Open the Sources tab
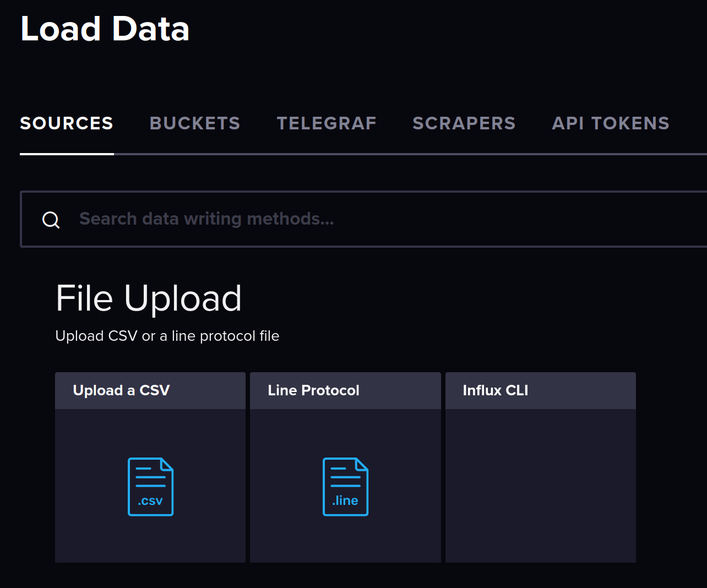Image resolution: width=707 pixels, height=588 pixels. click(67, 123)
